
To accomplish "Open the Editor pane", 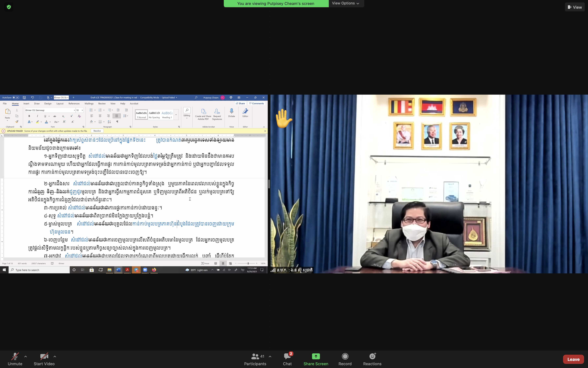I will pyautogui.click(x=245, y=113).
